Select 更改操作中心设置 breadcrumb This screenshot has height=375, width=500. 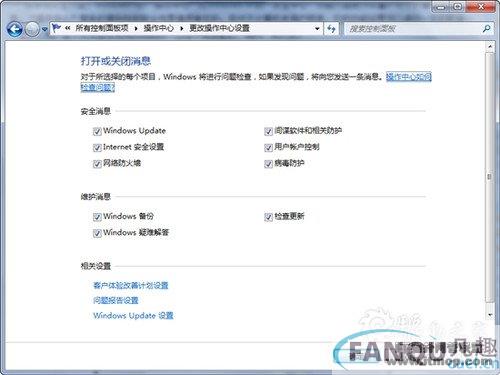(x=220, y=28)
